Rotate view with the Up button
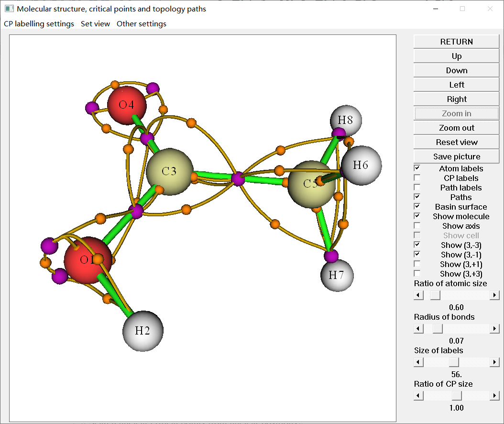 click(456, 56)
